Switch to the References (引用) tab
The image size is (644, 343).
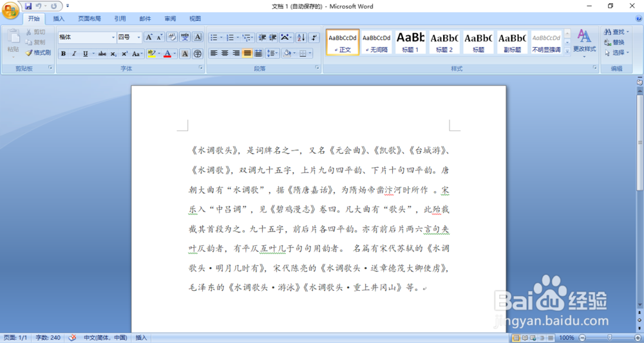120,19
